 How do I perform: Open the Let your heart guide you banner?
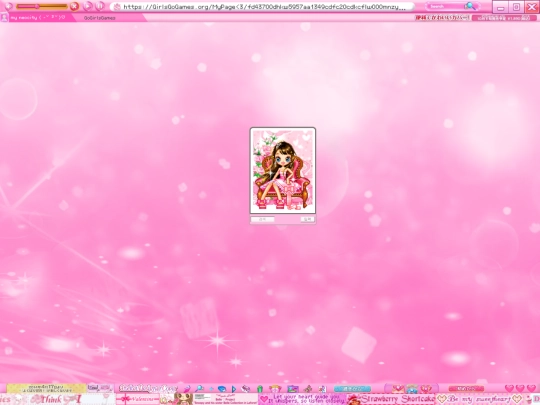tap(302, 399)
